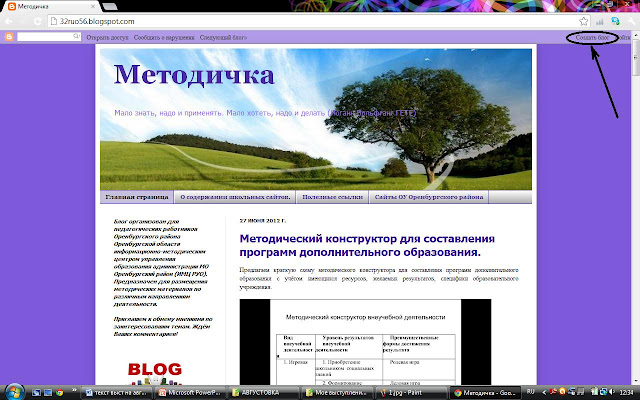Switch to Microsoft PowerPoint taskbar button
The width and height of the screenshot is (640, 400).
click(x=191, y=393)
